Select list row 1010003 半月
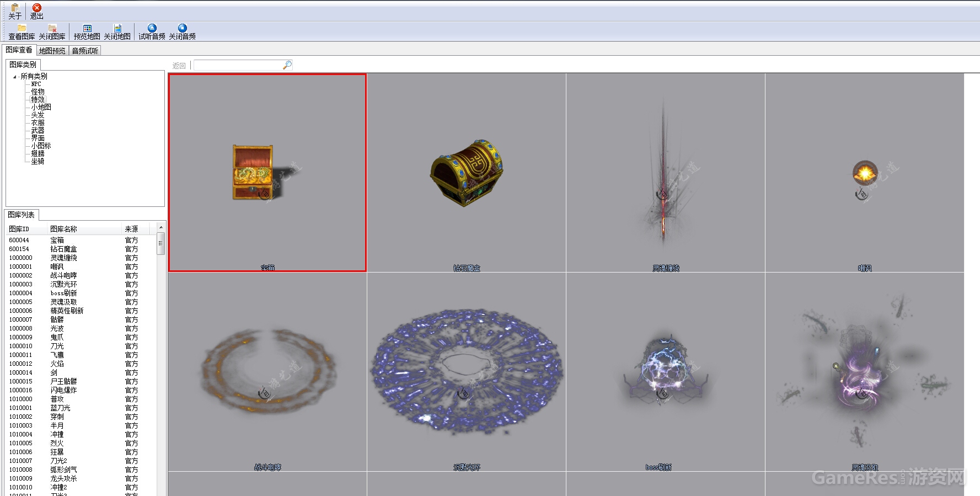 coord(81,425)
